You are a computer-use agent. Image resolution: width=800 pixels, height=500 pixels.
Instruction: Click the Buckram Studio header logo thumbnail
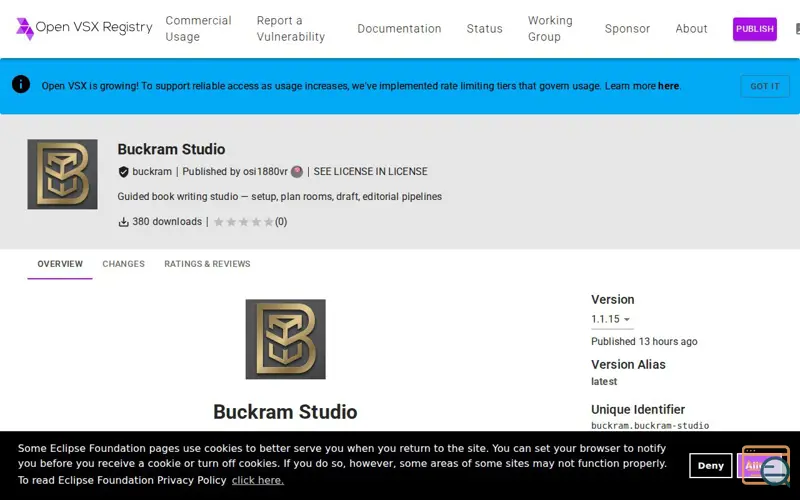click(x=62, y=174)
